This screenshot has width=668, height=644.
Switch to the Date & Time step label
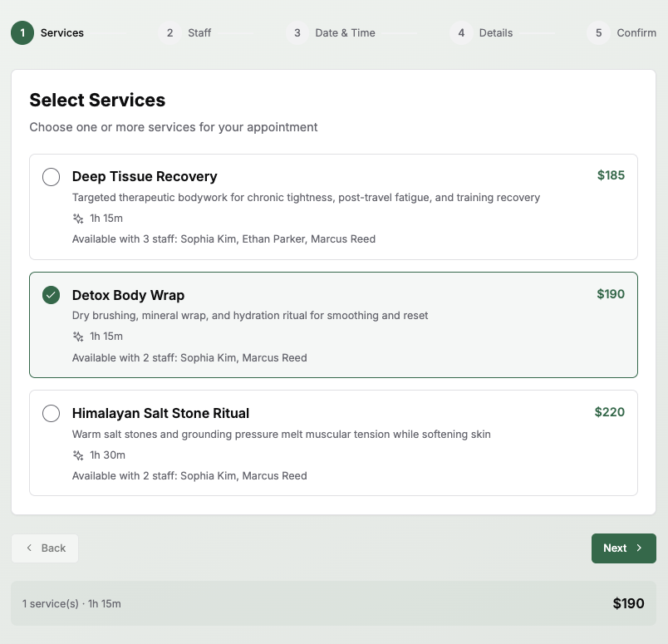tap(344, 32)
